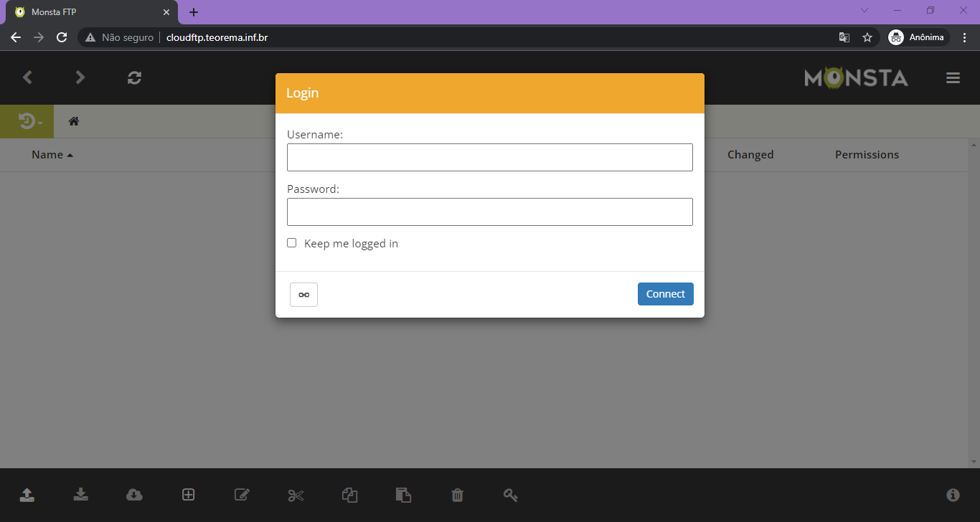Click the download file icon
Image resolution: width=980 pixels, height=522 pixels.
(81, 495)
